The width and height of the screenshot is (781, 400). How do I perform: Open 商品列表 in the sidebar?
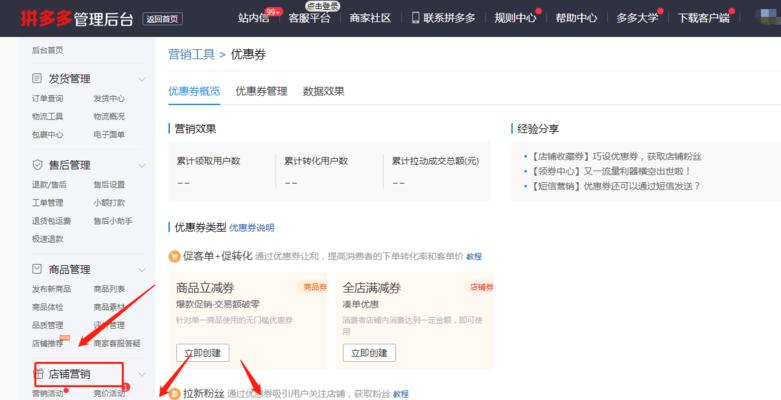pos(109,289)
